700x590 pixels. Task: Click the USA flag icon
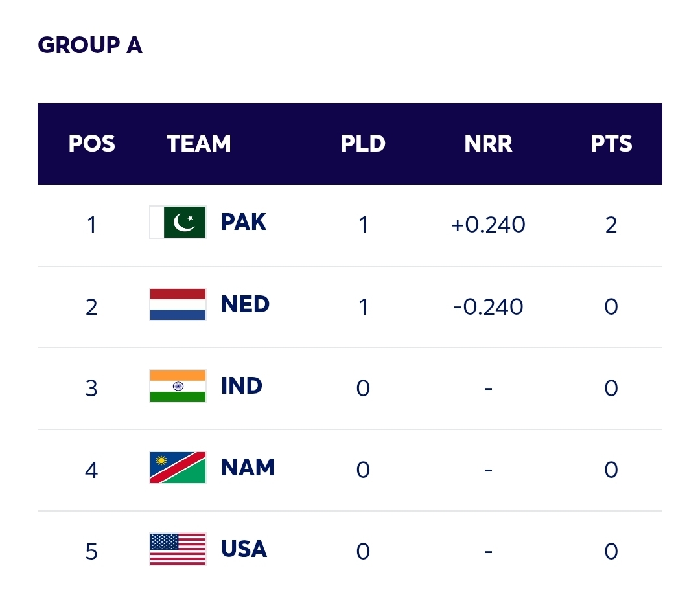point(178,549)
